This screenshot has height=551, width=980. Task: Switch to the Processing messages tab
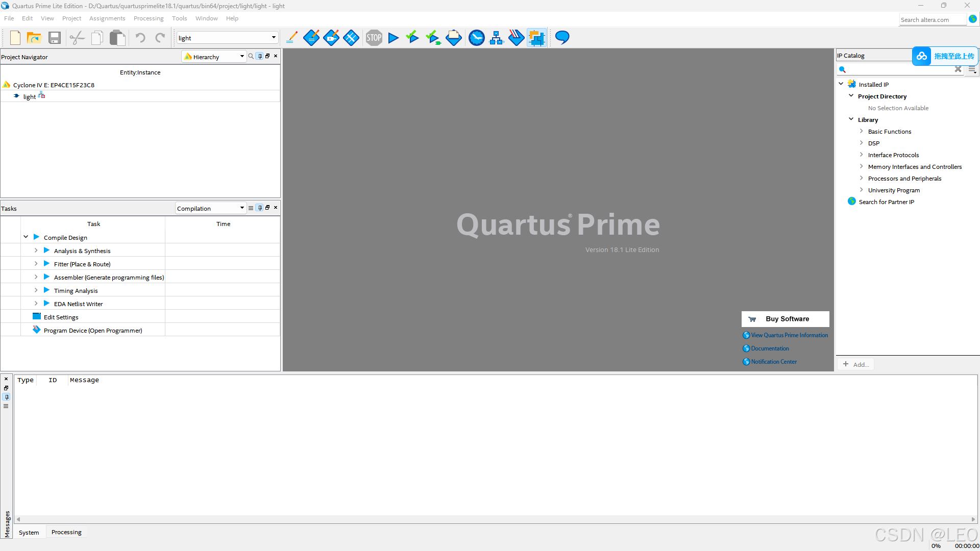pos(66,532)
